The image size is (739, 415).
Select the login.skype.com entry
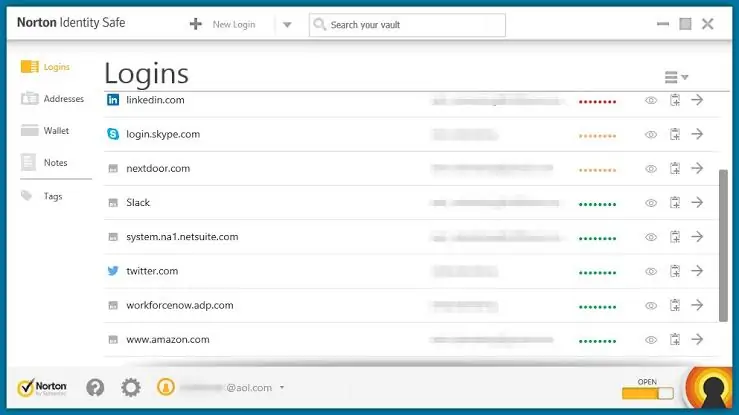point(163,134)
